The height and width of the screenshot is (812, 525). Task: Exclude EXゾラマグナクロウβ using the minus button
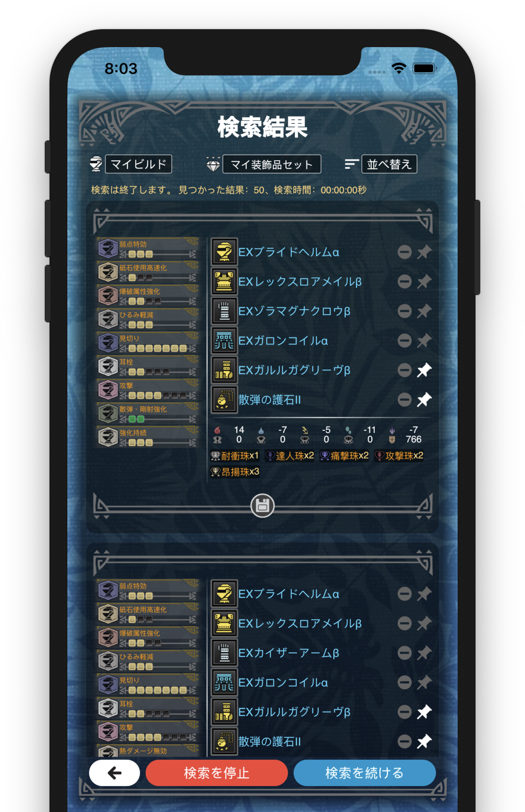pos(404,311)
